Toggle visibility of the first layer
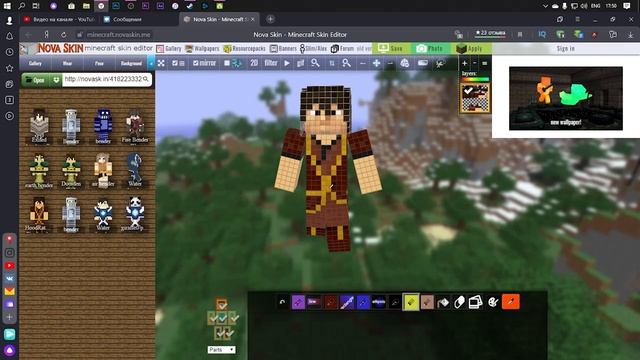Image resolution: width=640 pixels, height=360 pixels. tap(469, 91)
